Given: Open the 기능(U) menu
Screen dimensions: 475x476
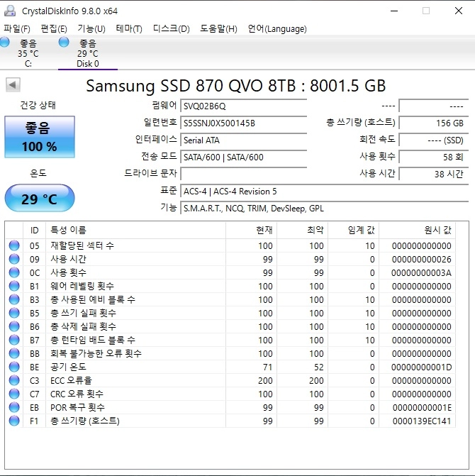Looking at the screenshot, I should 91,29.
